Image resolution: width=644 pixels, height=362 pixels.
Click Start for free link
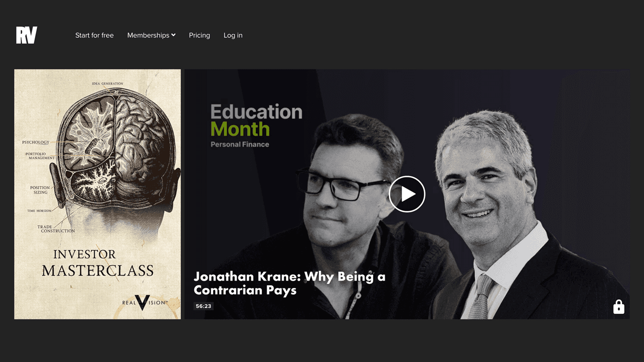tap(94, 35)
